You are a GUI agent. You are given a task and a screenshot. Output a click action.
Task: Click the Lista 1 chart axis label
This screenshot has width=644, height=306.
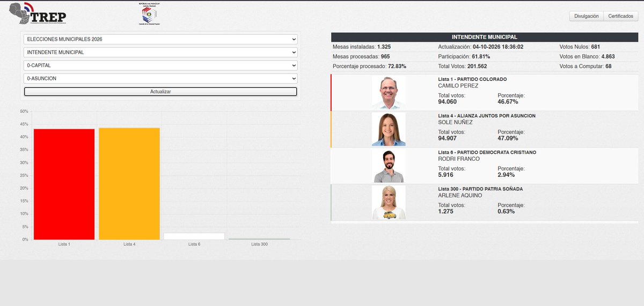(x=64, y=244)
